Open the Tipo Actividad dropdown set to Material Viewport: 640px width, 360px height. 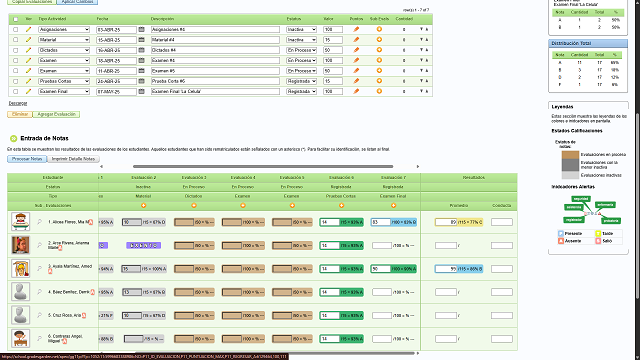coord(64,40)
